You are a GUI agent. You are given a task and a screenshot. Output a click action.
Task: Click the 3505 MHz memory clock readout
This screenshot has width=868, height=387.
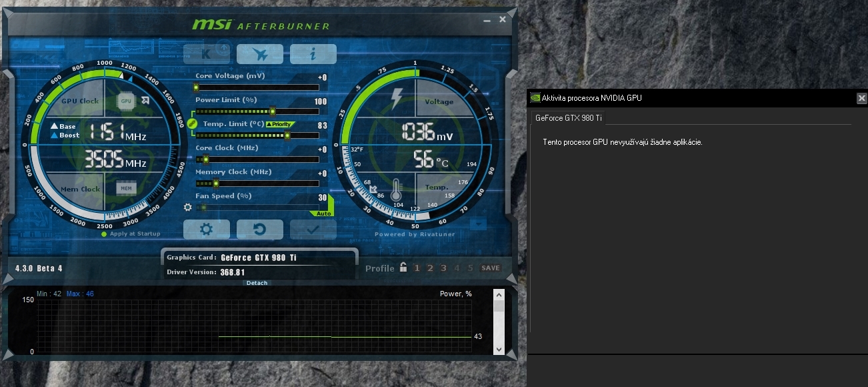115,159
